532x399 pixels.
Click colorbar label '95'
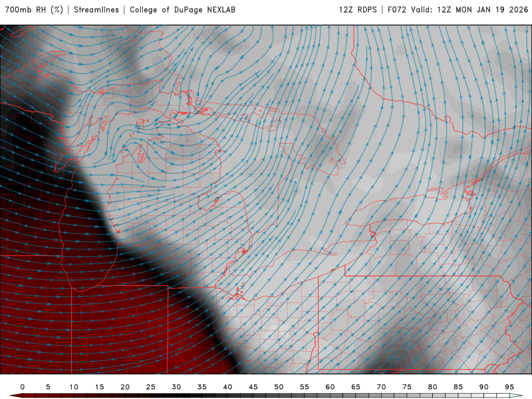pos(509,387)
